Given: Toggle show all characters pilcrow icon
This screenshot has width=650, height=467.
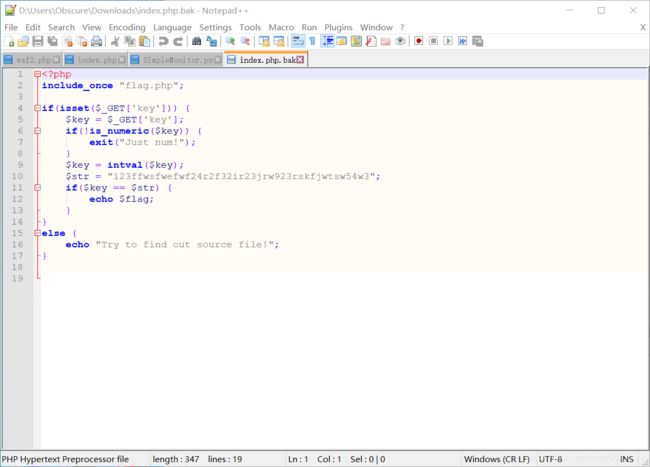Looking at the screenshot, I should [x=312, y=41].
